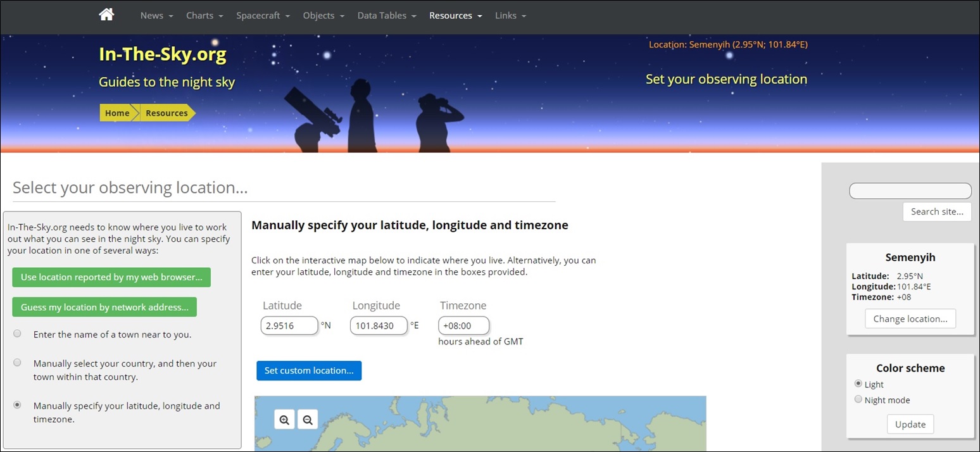
Task: Click the sidebar Latitude value '2.95°N'
Action: 910,276
